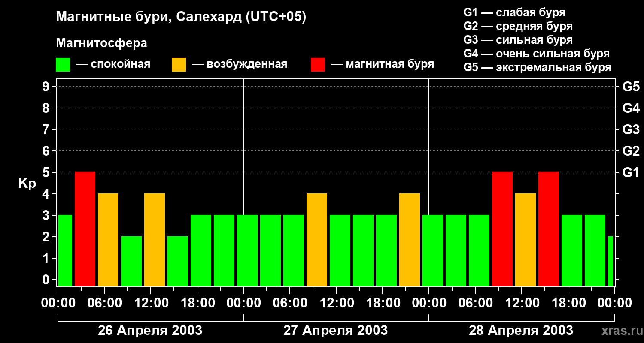
Task: Click the 06:00 time label under 28 April
Action: point(476,303)
